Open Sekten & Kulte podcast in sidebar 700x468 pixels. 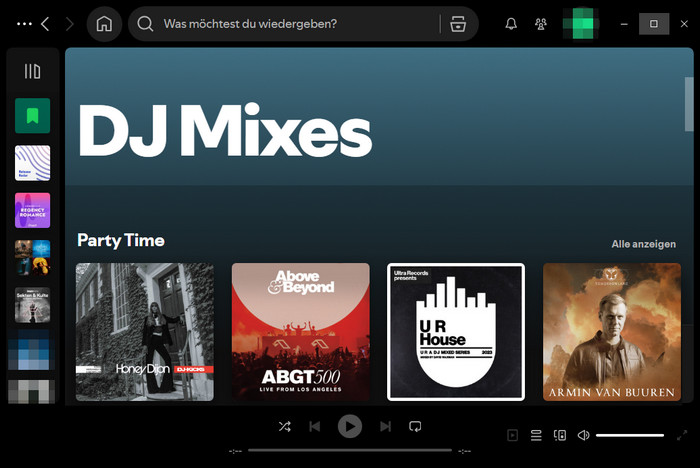(x=33, y=305)
